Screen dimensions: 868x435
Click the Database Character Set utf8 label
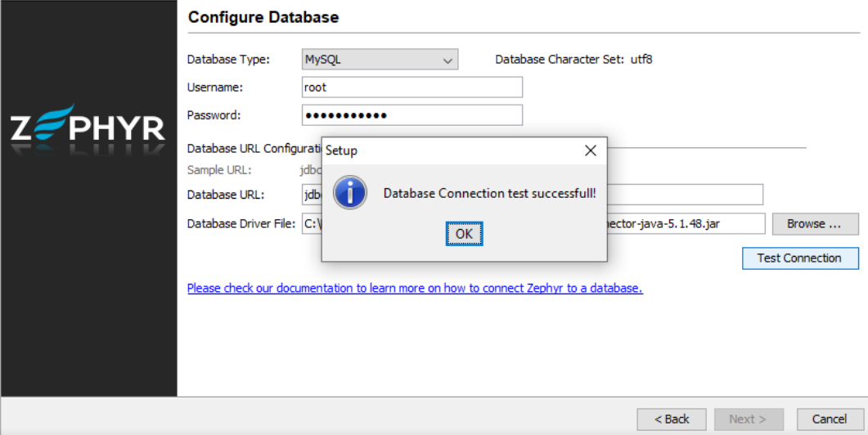point(573,60)
